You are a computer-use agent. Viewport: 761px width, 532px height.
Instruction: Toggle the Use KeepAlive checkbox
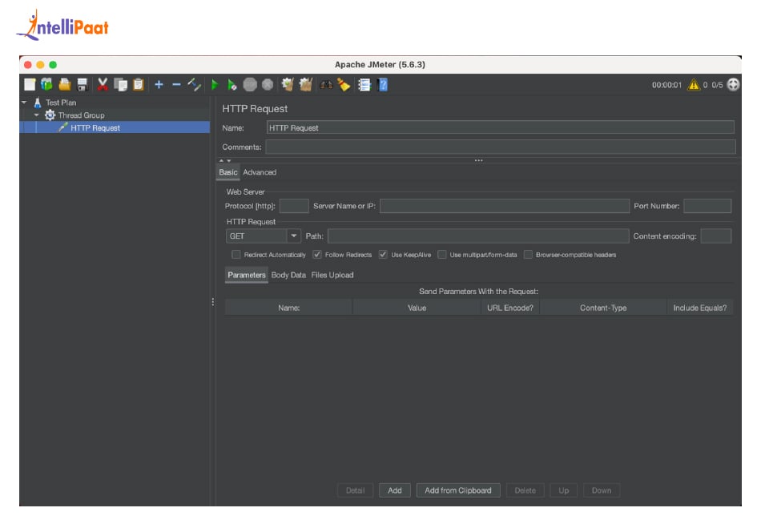coord(383,254)
